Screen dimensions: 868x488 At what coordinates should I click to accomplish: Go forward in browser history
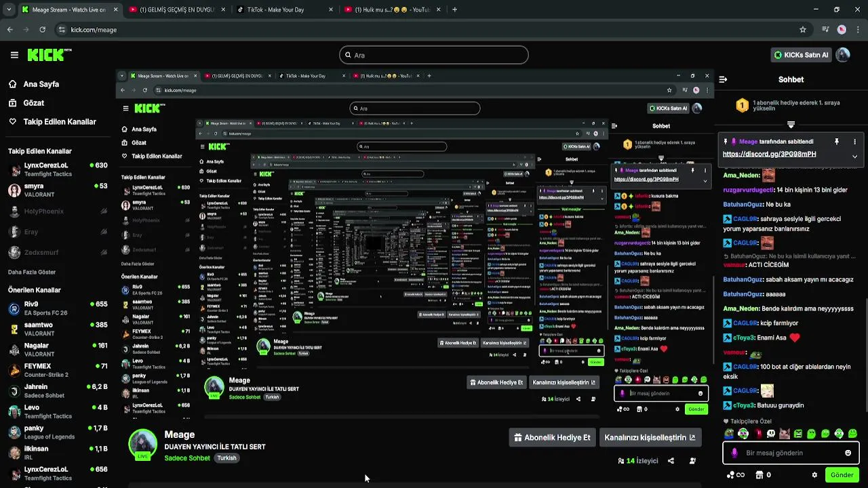[26, 30]
